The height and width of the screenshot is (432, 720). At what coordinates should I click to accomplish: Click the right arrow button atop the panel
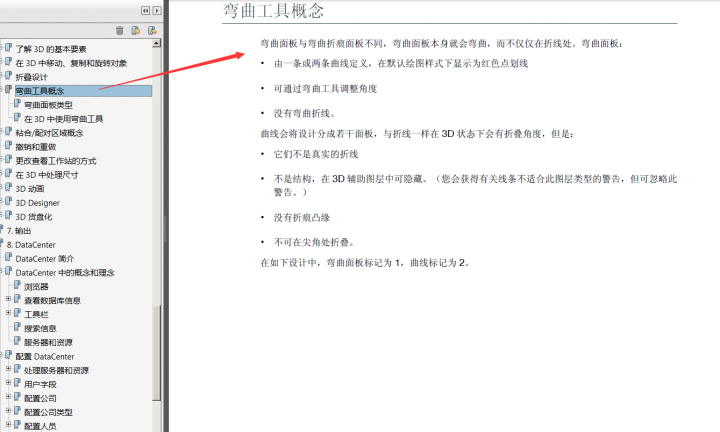coord(157,10)
